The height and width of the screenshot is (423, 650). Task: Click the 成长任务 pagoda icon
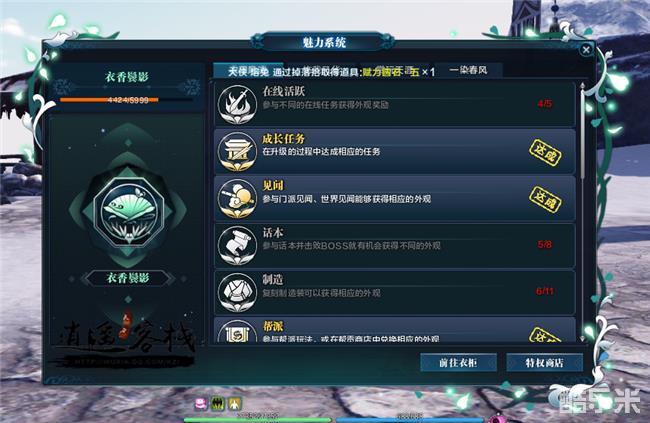point(237,152)
